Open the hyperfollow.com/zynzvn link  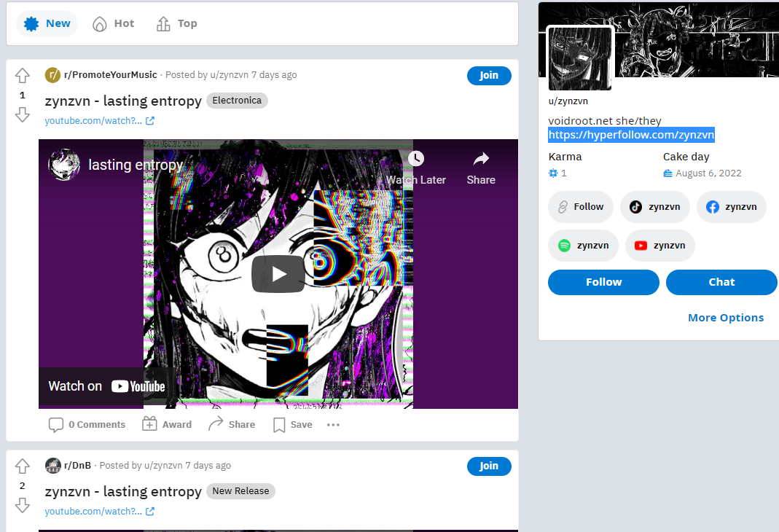click(631, 135)
